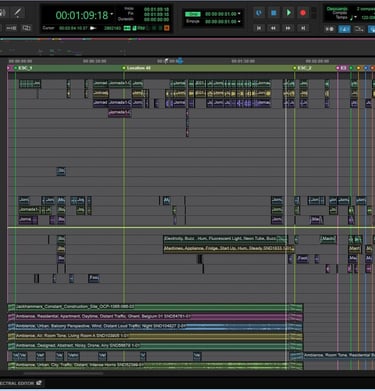
Task: Click the Play button in transport
Action: point(288,13)
